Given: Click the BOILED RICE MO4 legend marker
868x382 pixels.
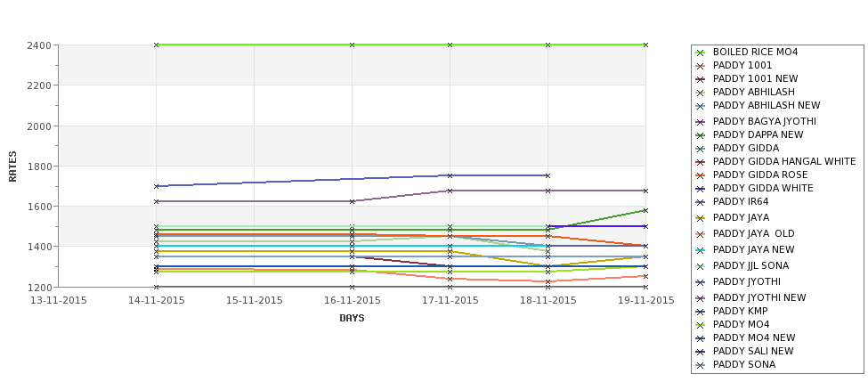Looking at the screenshot, I should 701,53.
